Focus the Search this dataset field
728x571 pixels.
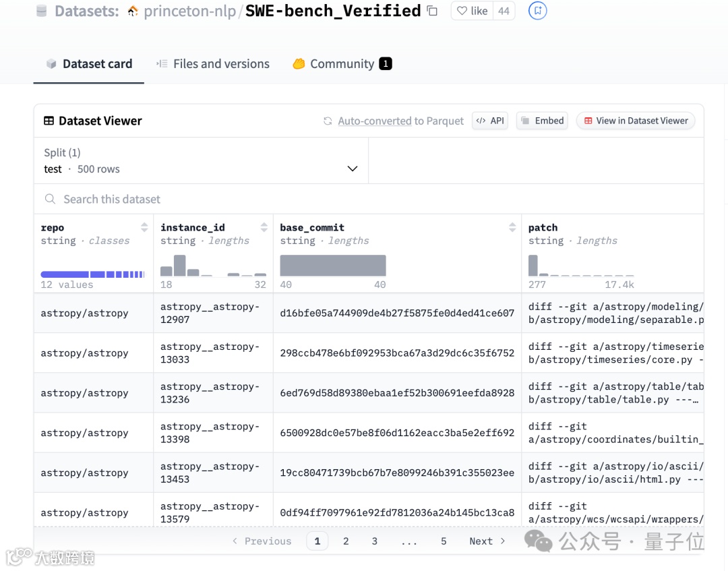(369, 199)
